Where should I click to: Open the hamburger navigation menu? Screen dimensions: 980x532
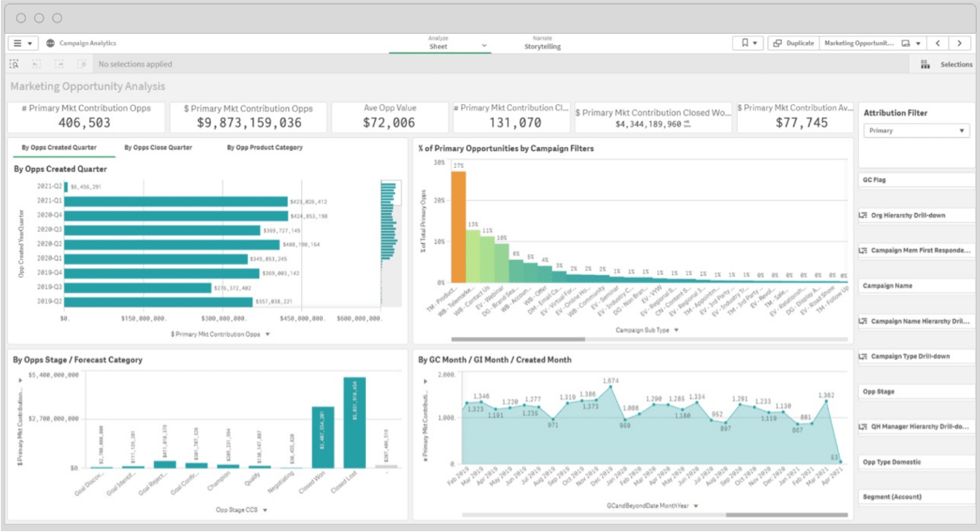pos(23,43)
